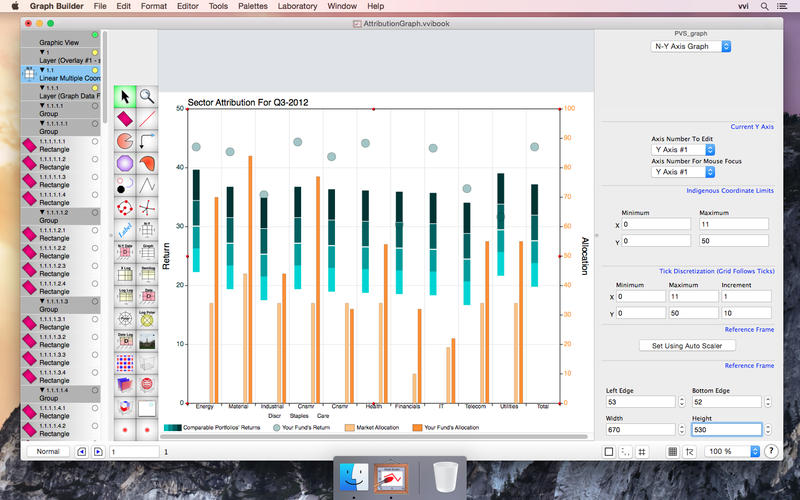The image size is (800, 500).
Task: Click the next page arrow button
Action: coord(98,452)
